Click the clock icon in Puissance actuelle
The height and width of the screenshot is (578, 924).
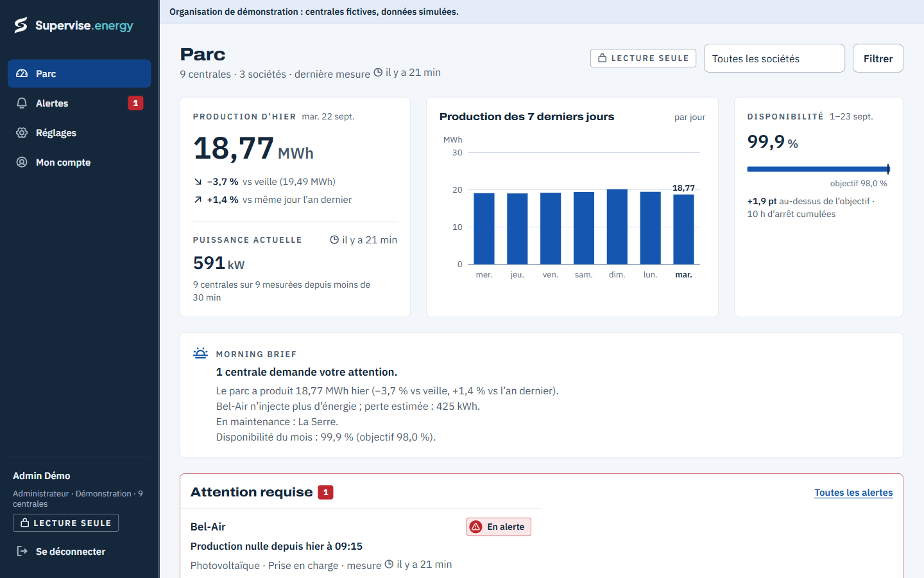click(334, 240)
